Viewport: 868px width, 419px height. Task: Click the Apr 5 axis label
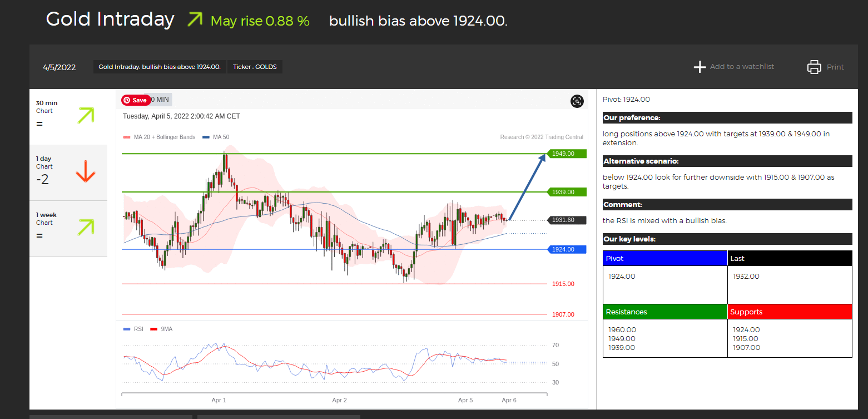tap(465, 400)
